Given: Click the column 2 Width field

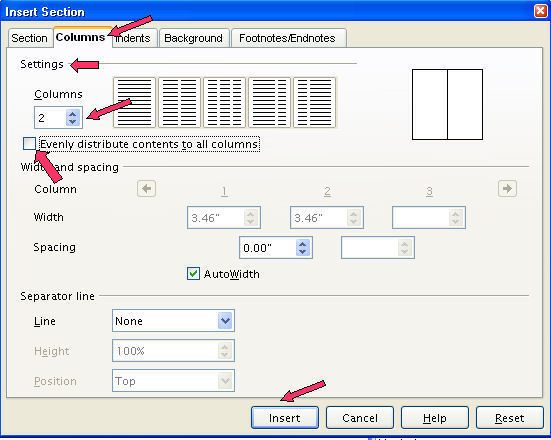Looking at the screenshot, I should [x=327, y=218].
